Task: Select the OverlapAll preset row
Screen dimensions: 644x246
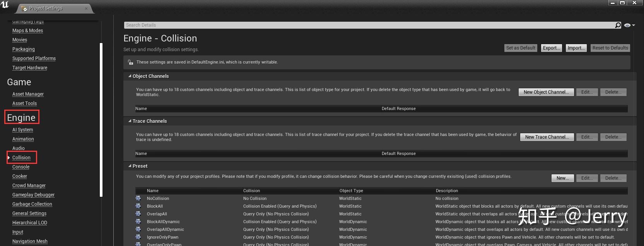Action: [x=381, y=214]
